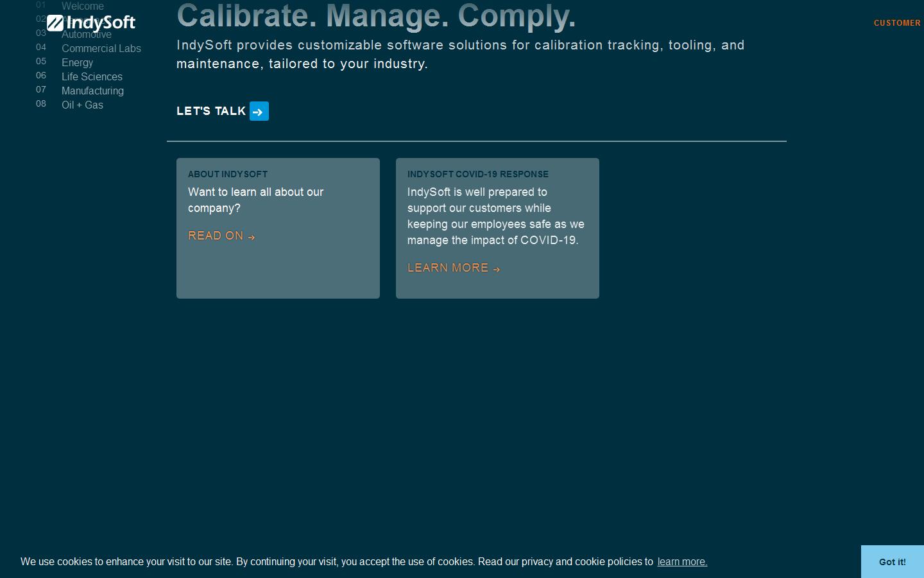924x578 pixels.
Task: Click the small arrow after LEARN MORE
Action: [496, 269]
